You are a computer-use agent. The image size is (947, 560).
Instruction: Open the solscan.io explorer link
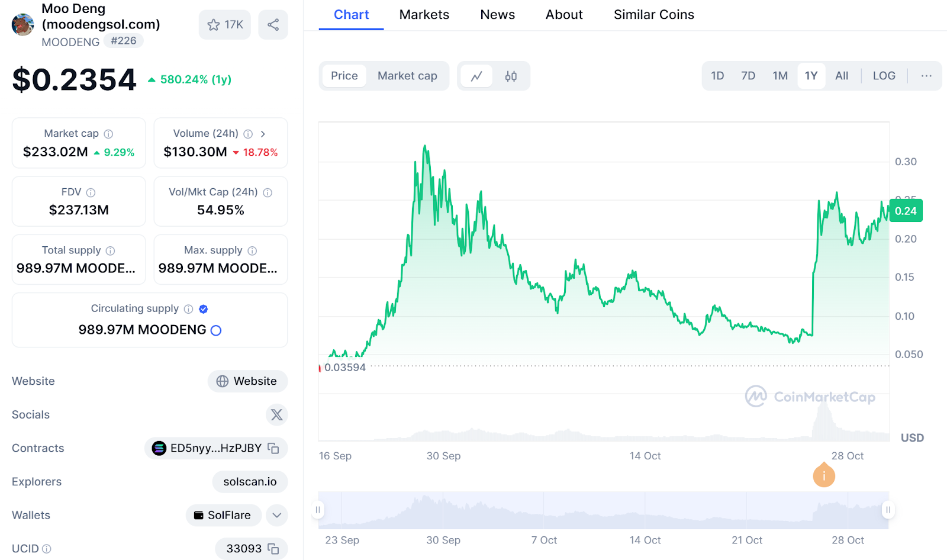point(250,482)
